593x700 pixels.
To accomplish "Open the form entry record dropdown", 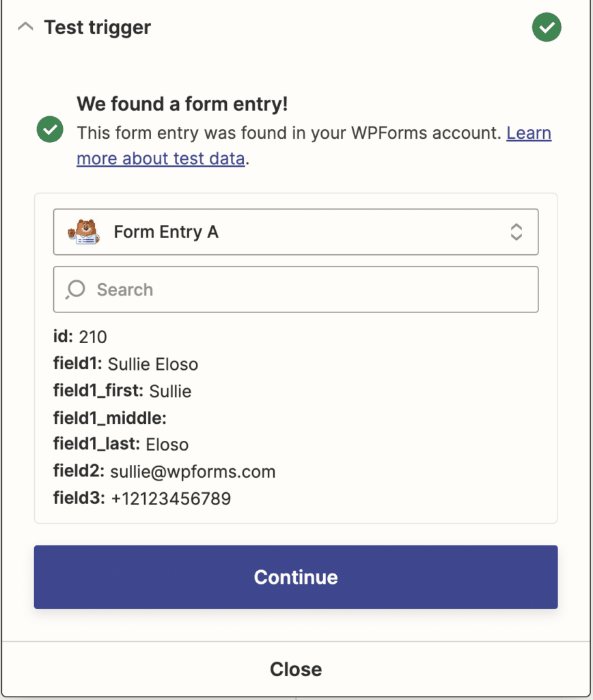I will click(295, 232).
